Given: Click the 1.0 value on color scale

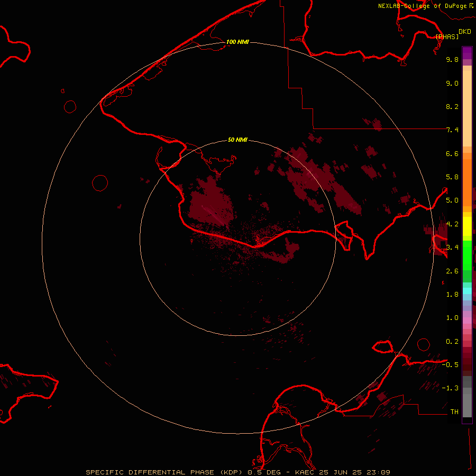Looking at the screenshot, I should pos(452,318).
